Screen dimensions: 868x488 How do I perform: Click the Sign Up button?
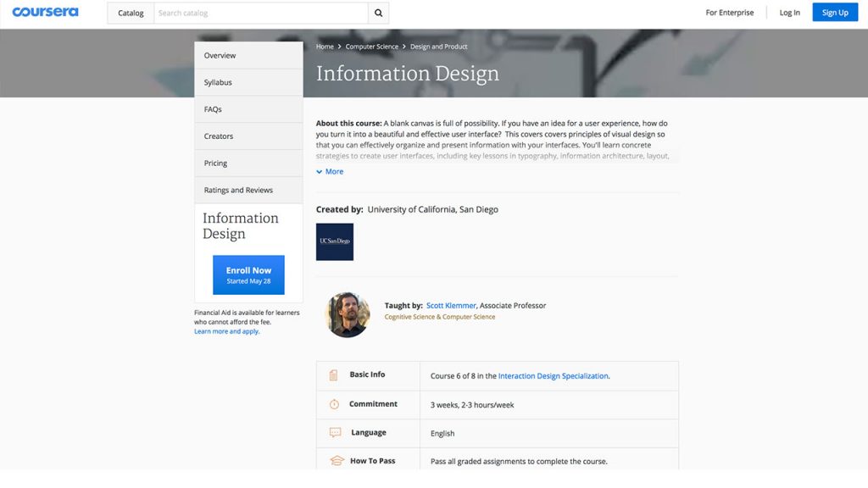834,13
